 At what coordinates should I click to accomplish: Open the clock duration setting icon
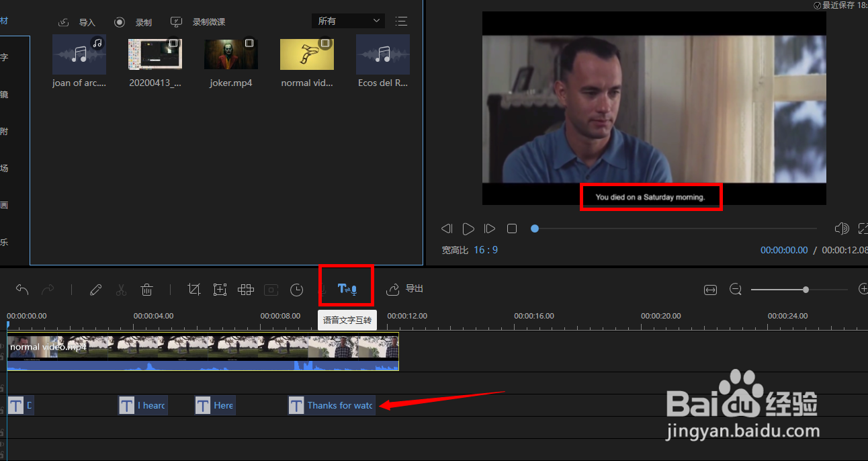pyautogui.click(x=296, y=290)
